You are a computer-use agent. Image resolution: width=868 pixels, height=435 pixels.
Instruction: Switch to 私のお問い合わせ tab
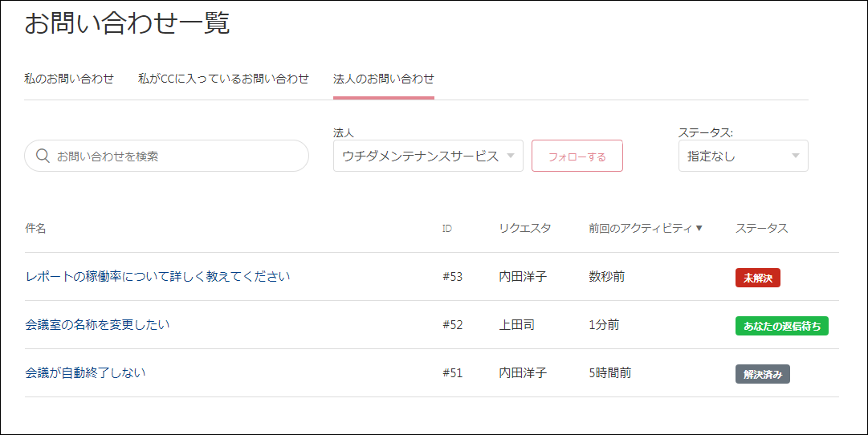[x=69, y=79]
